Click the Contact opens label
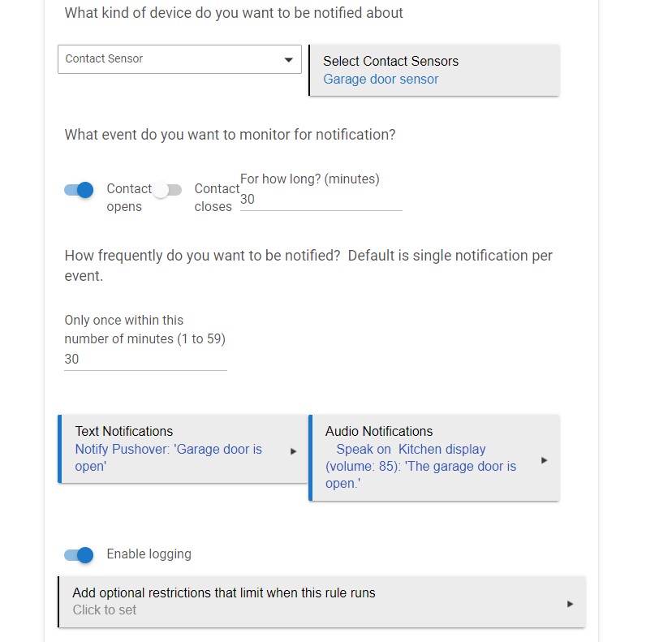 [129, 197]
